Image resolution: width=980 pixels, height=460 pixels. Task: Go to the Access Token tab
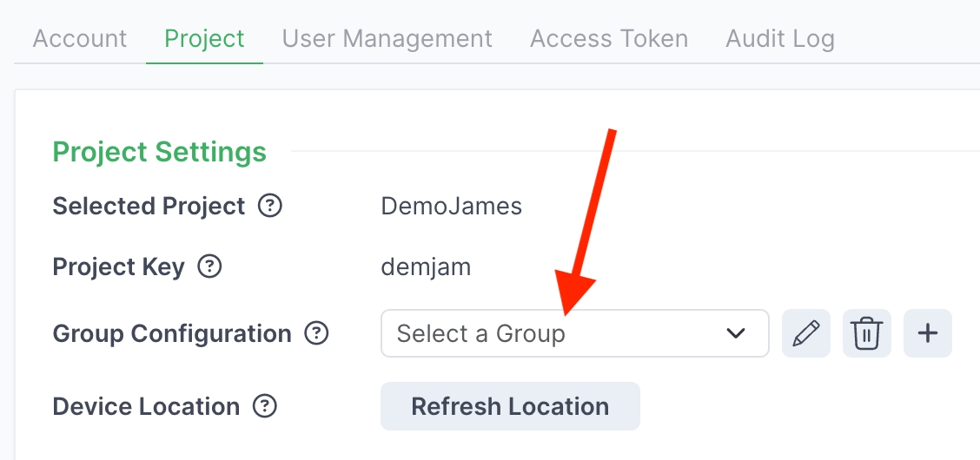pyautogui.click(x=609, y=39)
